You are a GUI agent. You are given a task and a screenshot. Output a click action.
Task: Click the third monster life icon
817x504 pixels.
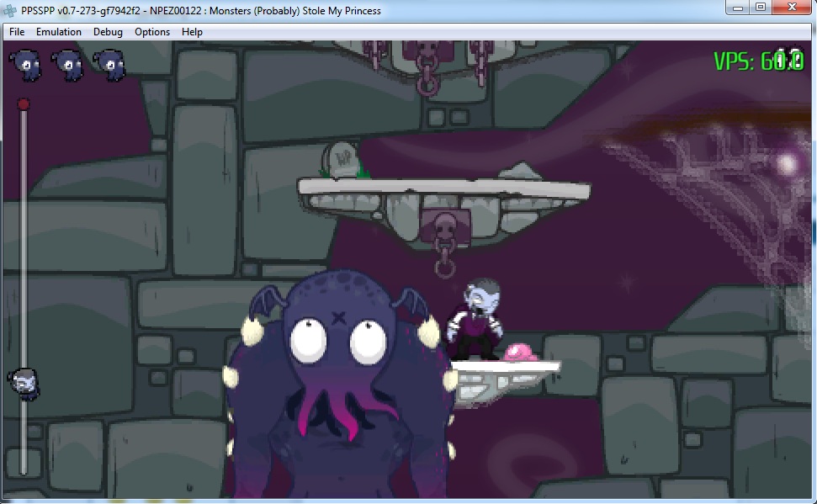click(x=109, y=65)
